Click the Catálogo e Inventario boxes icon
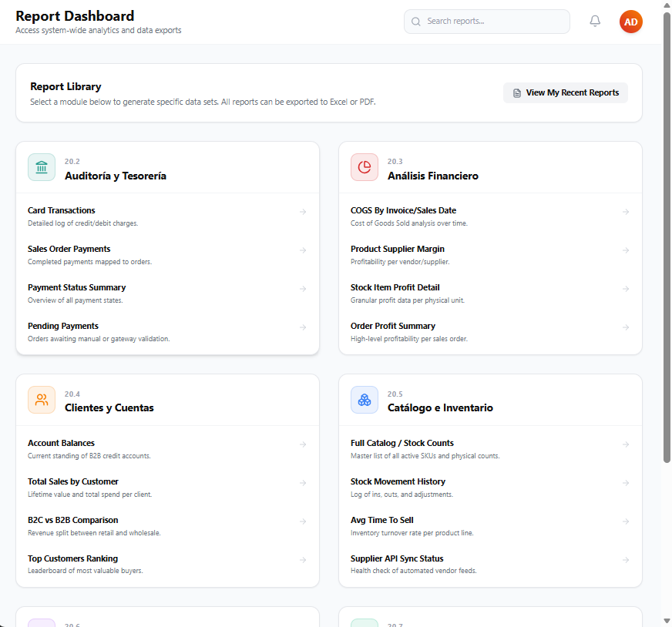672x627 pixels. (x=365, y=400)
